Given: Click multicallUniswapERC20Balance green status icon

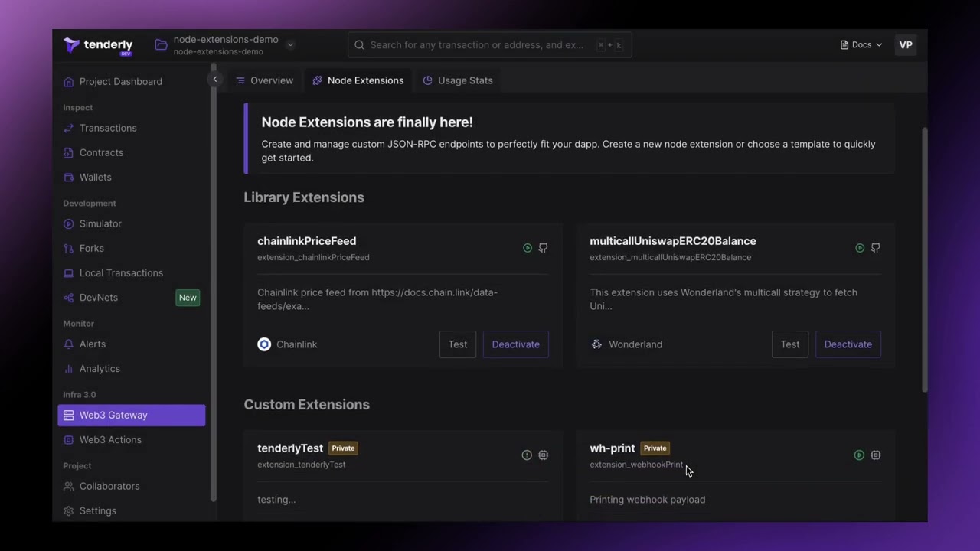Looking at the screenshot, I should tap(860, 248).
